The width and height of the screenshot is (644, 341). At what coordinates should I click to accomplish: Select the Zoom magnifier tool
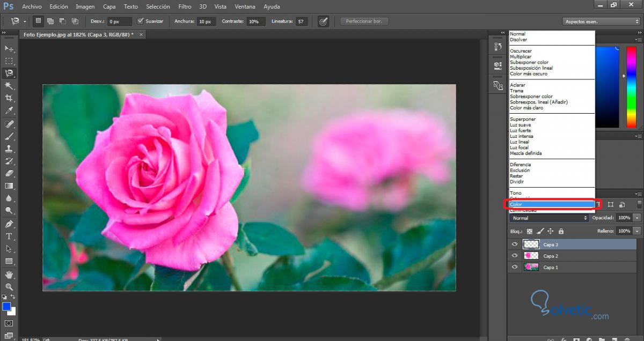pyautogui.click(x=9, y=287)
